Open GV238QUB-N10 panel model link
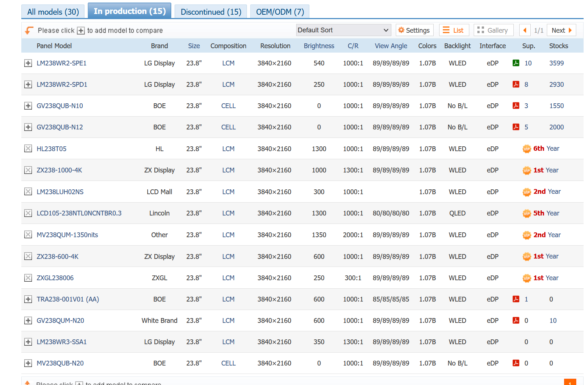The height and width of the screenshot is (385, 588). pyautogui.click(x=60, y=106)
